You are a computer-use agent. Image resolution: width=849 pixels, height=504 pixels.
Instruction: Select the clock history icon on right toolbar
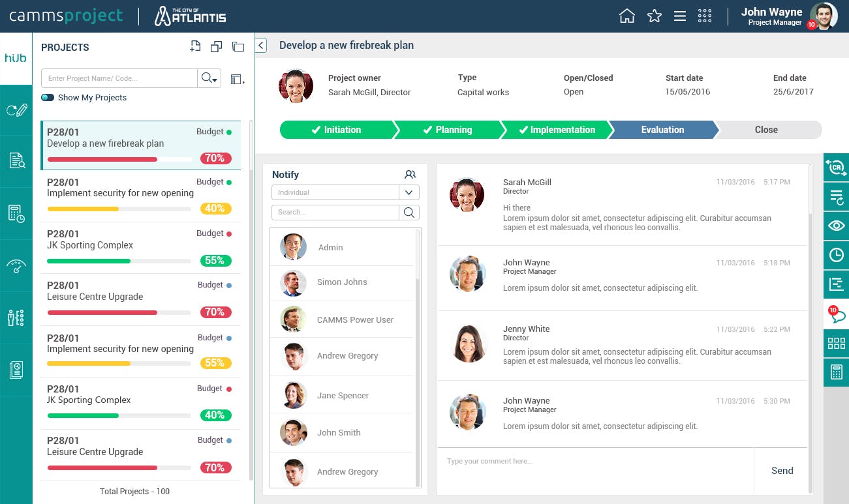[x=836, y=255]
